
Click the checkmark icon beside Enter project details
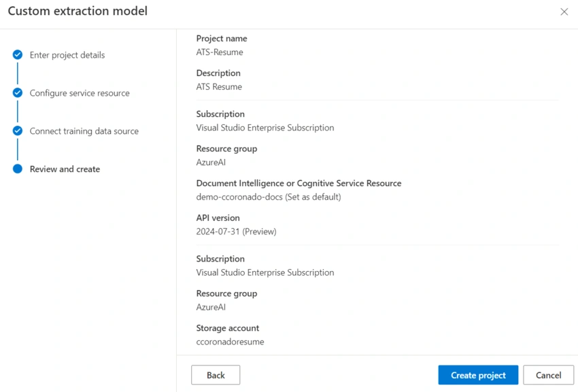coord(17,54)
